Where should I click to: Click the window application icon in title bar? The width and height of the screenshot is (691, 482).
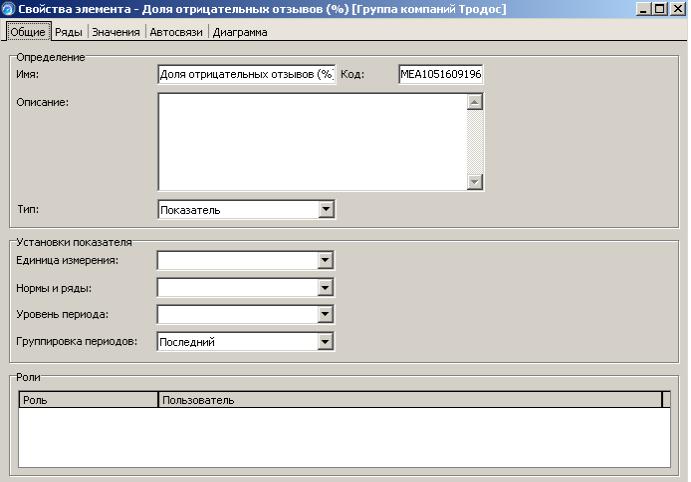8,9
